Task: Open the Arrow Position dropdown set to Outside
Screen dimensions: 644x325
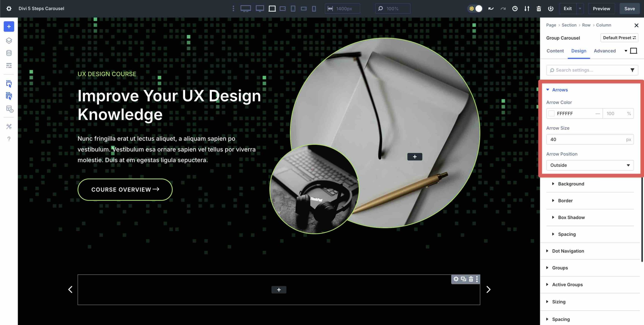Action: coord(590,165)
